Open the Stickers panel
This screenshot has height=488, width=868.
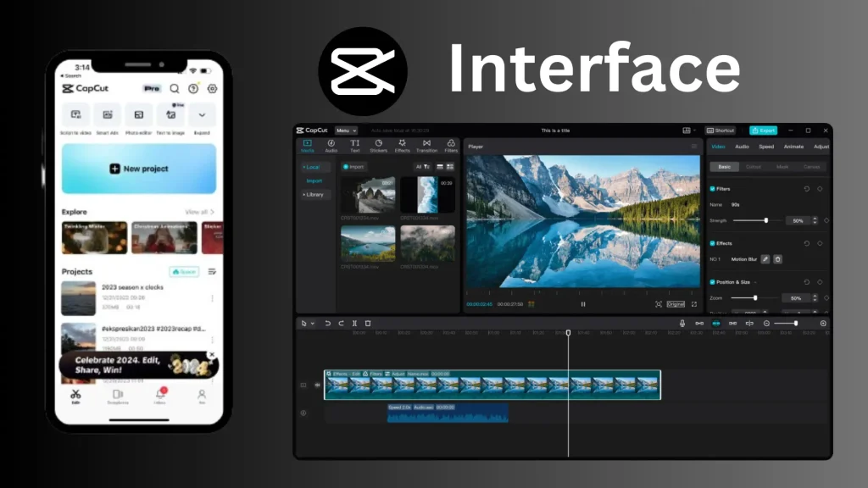point(379,146)
